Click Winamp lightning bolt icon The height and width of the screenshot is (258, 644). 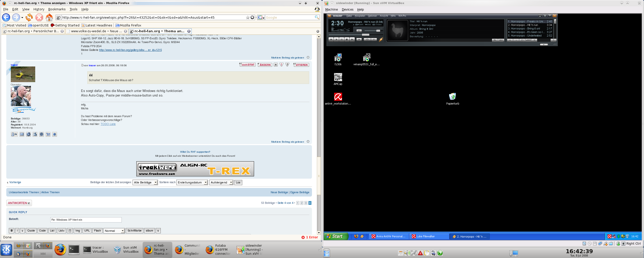[x=381, y=40]
